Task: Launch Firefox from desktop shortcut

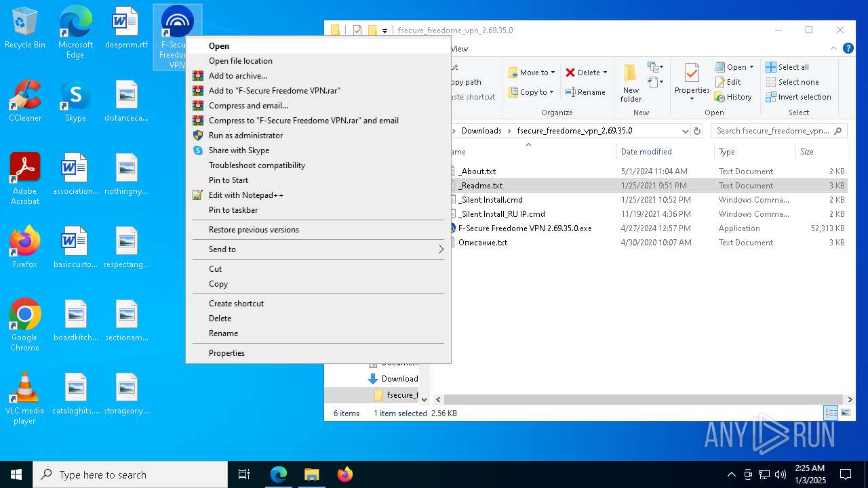Action: click(x=25, y=247)
